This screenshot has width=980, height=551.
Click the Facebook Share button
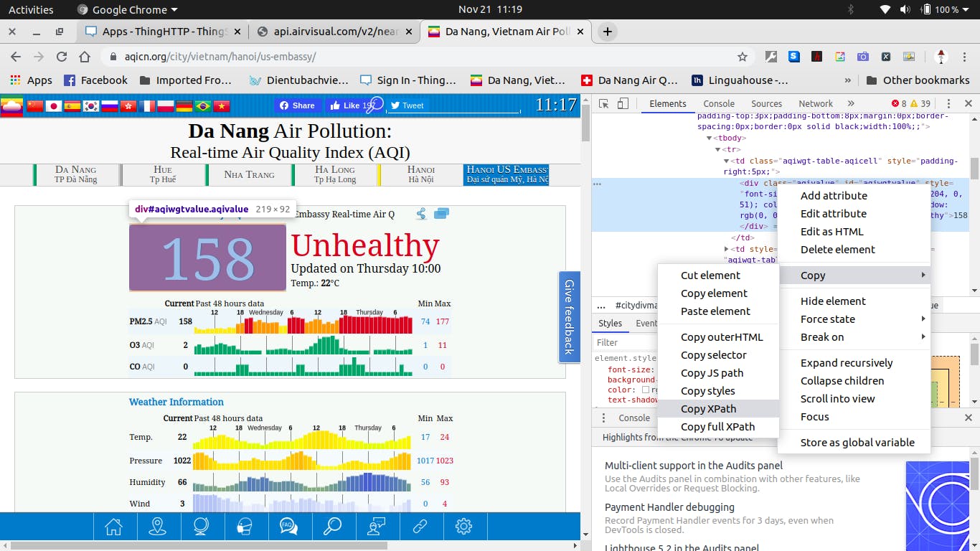point(296,105)
